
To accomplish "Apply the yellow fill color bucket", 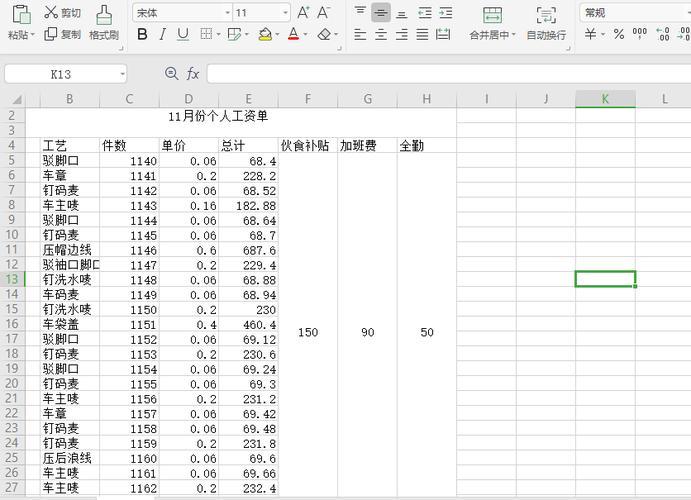I will pos(265,34).
